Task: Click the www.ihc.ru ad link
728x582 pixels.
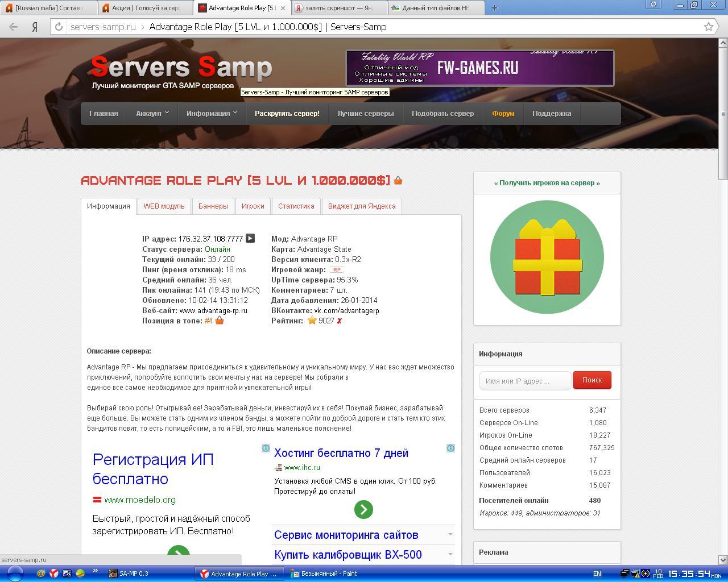Action: click(302, 467)
